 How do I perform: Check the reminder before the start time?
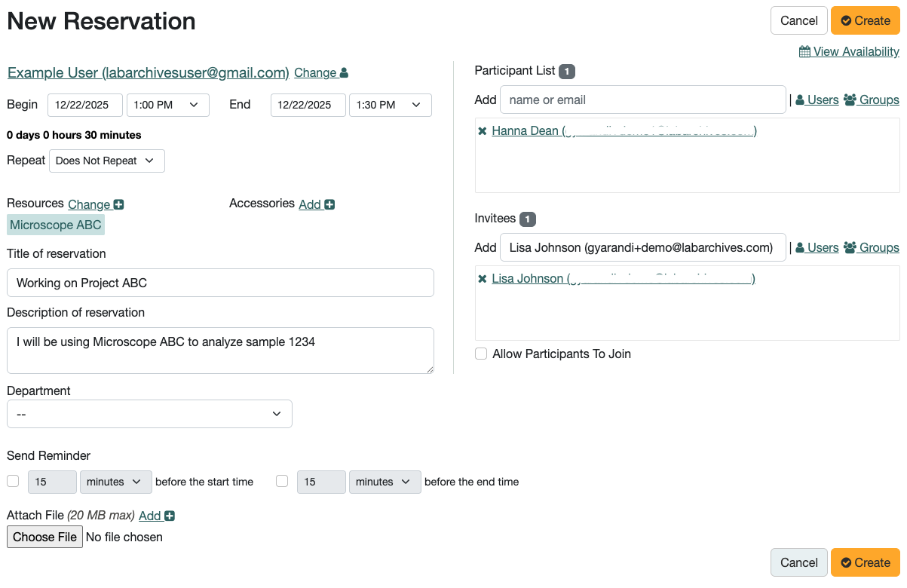tap(13, 482)
